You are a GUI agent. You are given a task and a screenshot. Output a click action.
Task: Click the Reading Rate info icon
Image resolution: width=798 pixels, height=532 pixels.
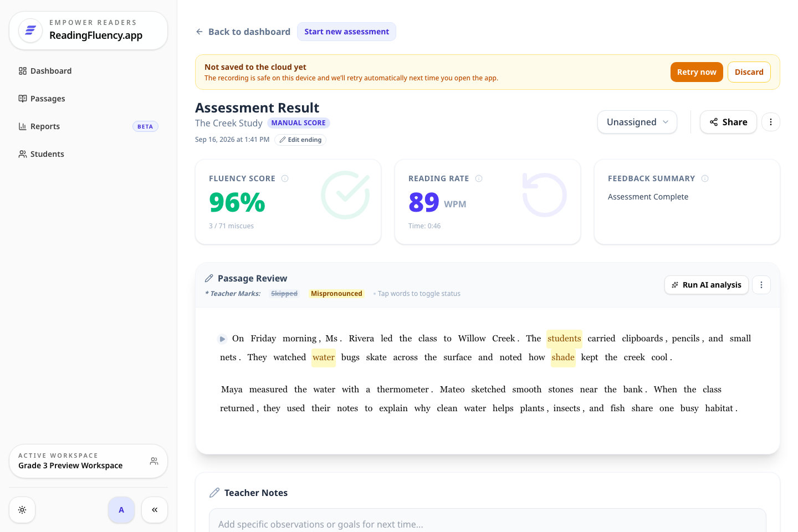479,178
